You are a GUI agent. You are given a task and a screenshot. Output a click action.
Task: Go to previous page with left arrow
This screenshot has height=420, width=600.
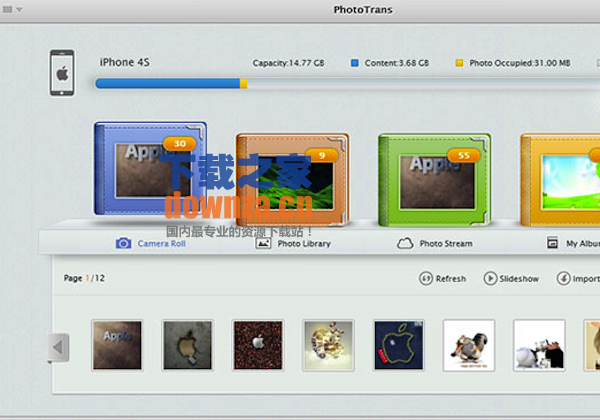59,347
